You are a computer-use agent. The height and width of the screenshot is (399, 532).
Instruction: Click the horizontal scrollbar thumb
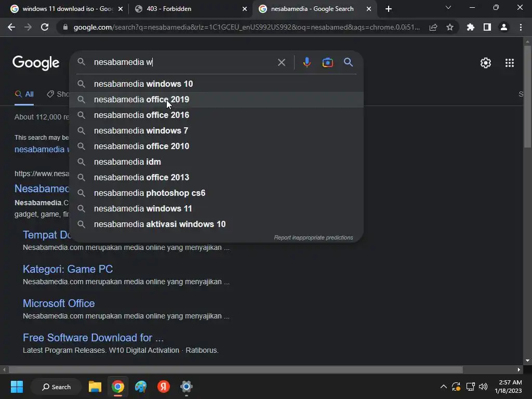pos(236,369)
